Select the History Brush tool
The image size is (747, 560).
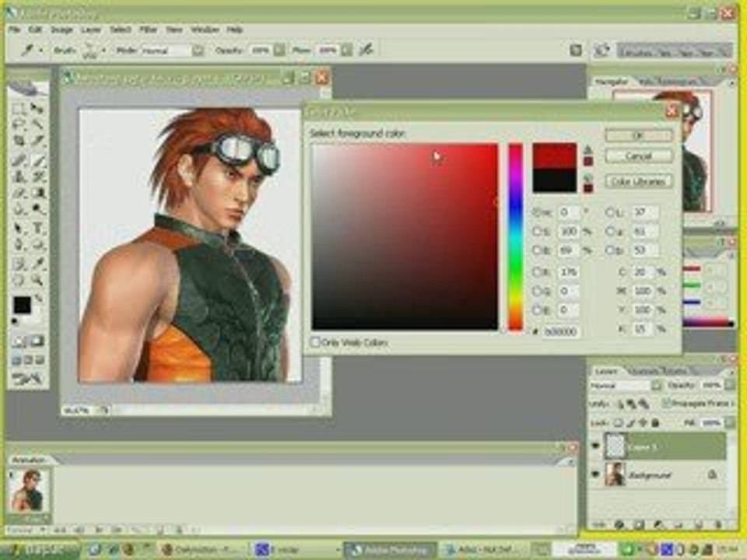37,177
